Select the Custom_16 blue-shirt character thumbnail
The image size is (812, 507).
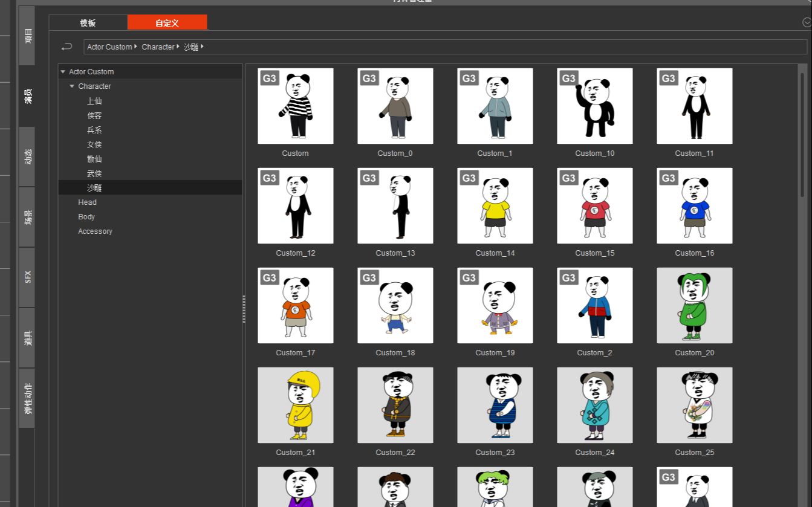695,205
